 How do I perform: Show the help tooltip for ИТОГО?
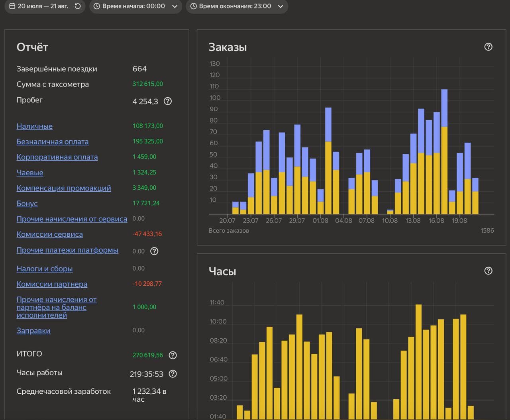[x=173, y=355]
